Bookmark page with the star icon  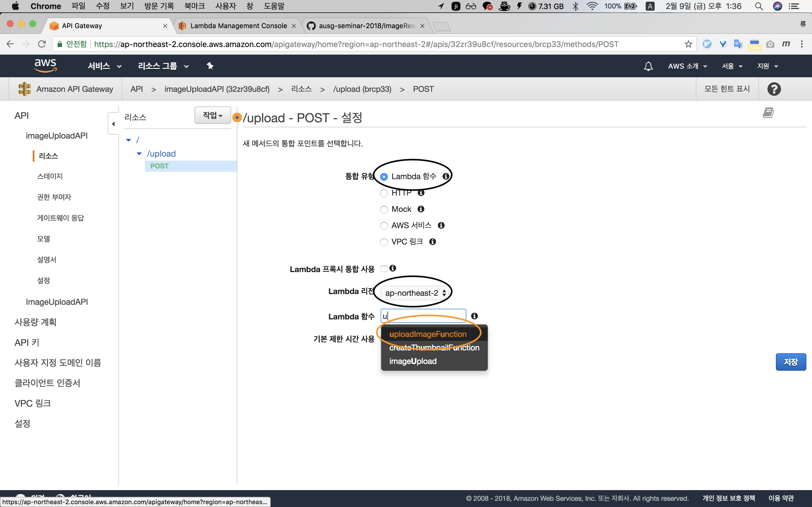coord(688,44)
